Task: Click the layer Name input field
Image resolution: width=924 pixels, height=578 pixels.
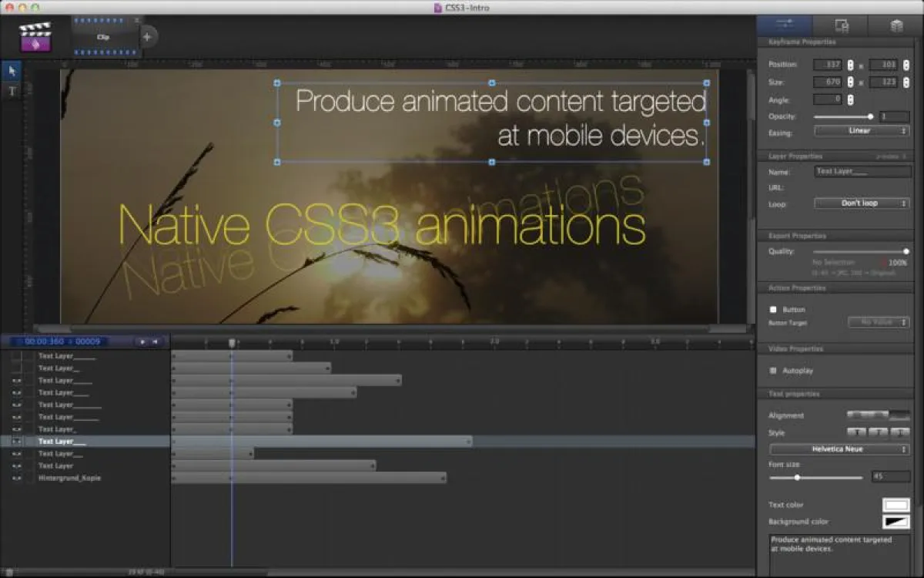Action: click(x=862, y=172)
